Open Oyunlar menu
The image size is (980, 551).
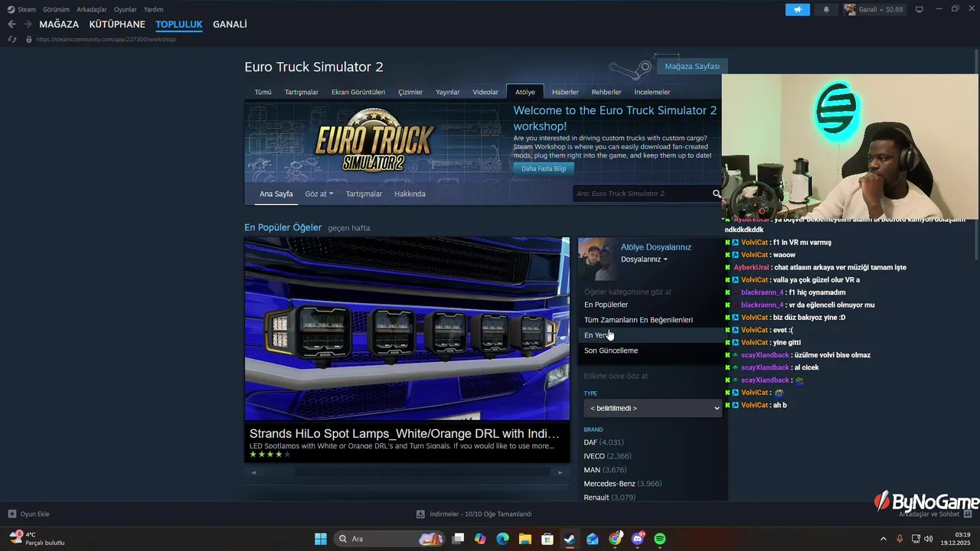point(126,9)
